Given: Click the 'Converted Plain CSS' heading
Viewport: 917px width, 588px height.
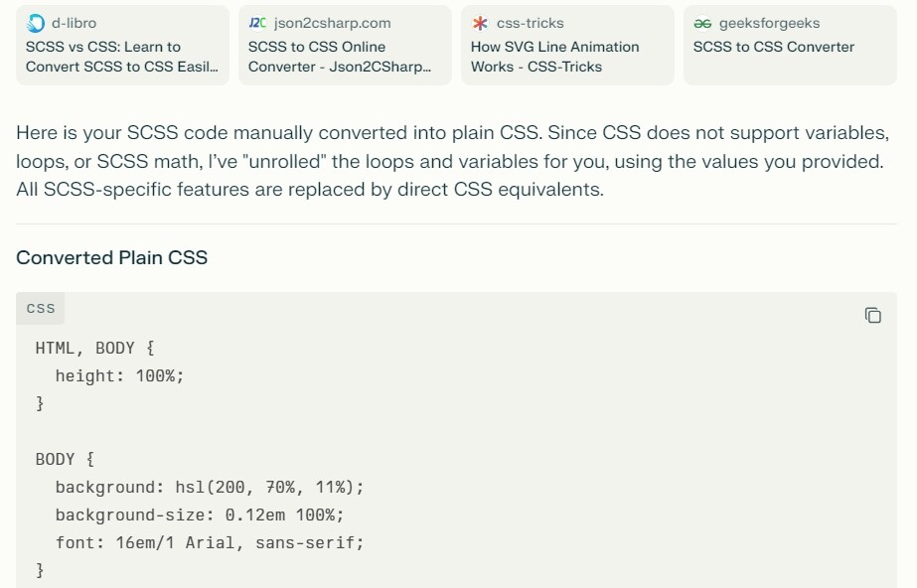Looking at the screenshot, I should click(x=111, y=258).
